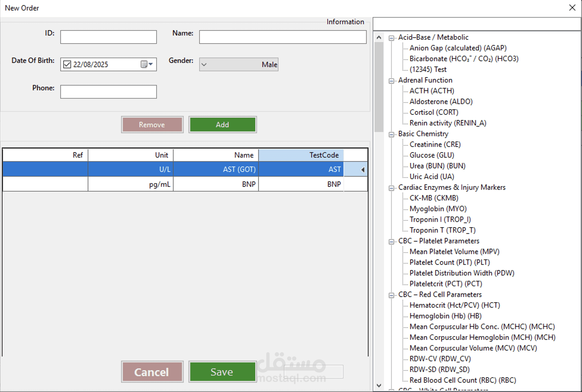Click the Add button

click(x=222, y=125)
